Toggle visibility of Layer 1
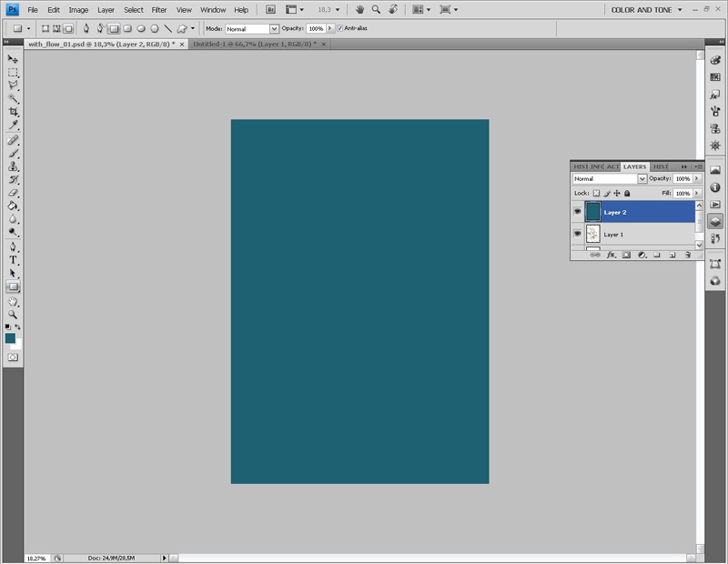Image resolution: width=728 pixels, height=564 pixels. [x=578, y=234]
